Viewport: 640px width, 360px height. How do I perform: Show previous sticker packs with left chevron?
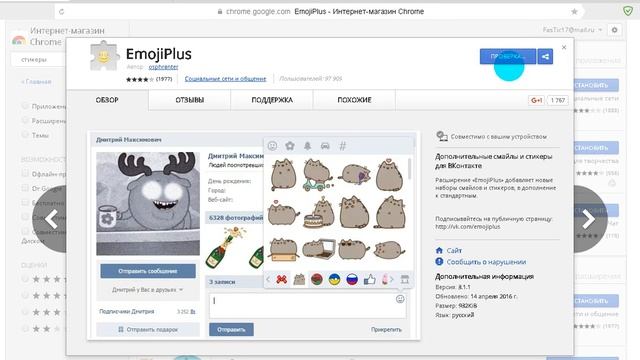268,280
